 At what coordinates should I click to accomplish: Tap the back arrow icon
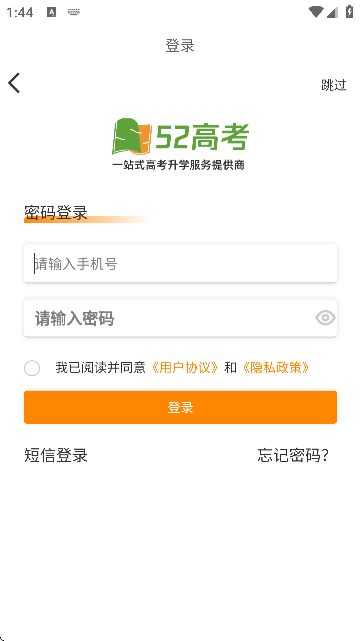point(14,83)
